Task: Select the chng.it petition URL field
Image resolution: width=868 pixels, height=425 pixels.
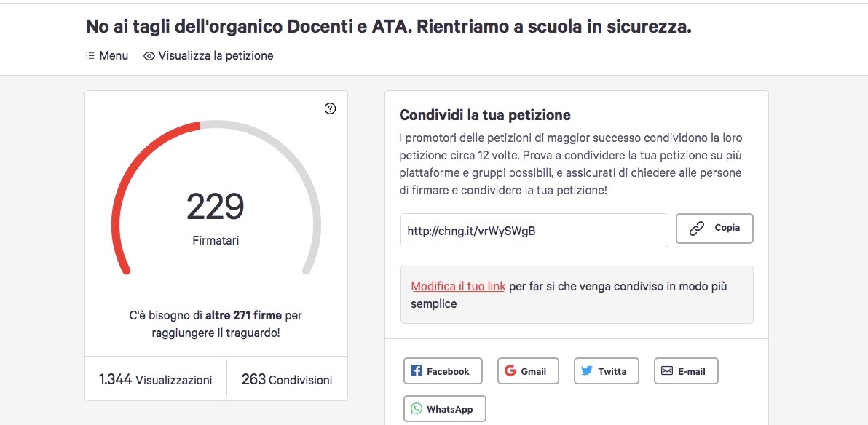Action: click(x=534, y=230)
